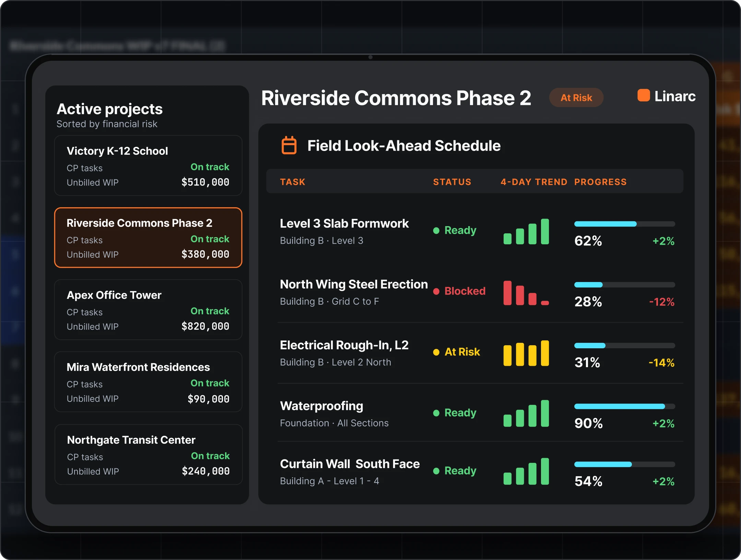Click 'Sorted by financial risk' subtitle
The width and height of the screenshot is (741, 560).
pos(107,124)
